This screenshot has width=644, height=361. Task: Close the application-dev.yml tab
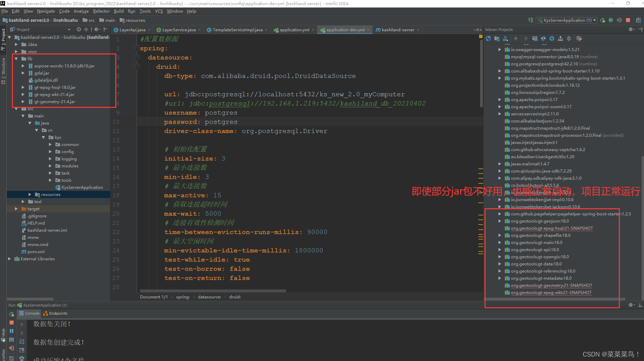368,30
